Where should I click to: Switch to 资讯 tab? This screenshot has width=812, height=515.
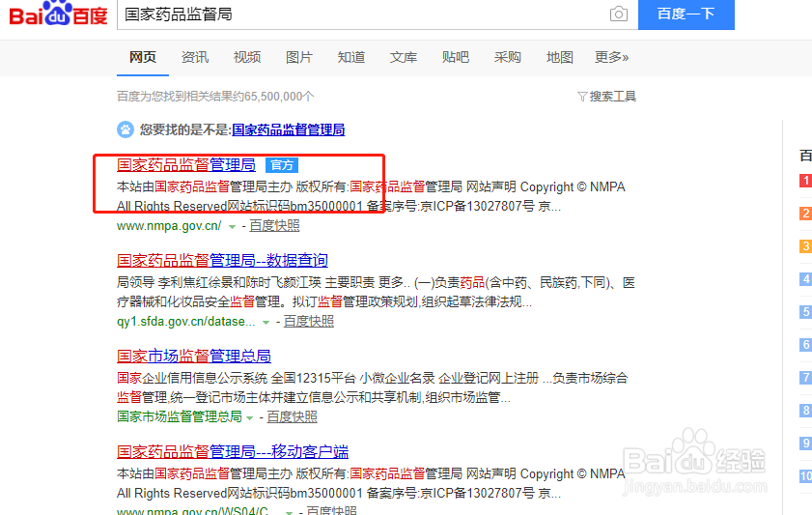coord(195,57)
